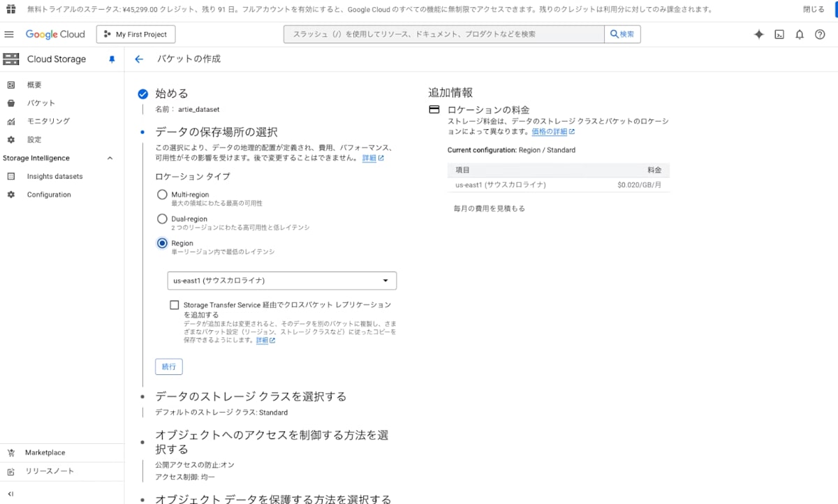Click the Marketplace cart icon
838x504 pixels.
10,452
